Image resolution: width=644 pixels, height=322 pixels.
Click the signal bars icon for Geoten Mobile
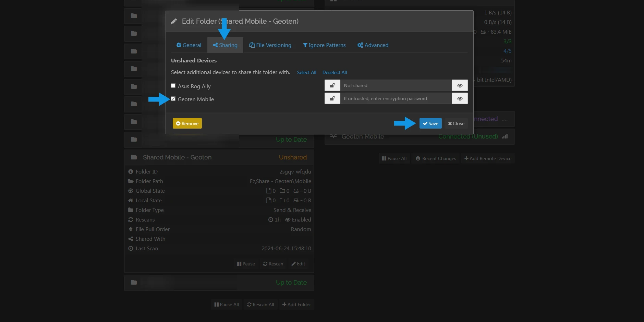pos(505,136)
